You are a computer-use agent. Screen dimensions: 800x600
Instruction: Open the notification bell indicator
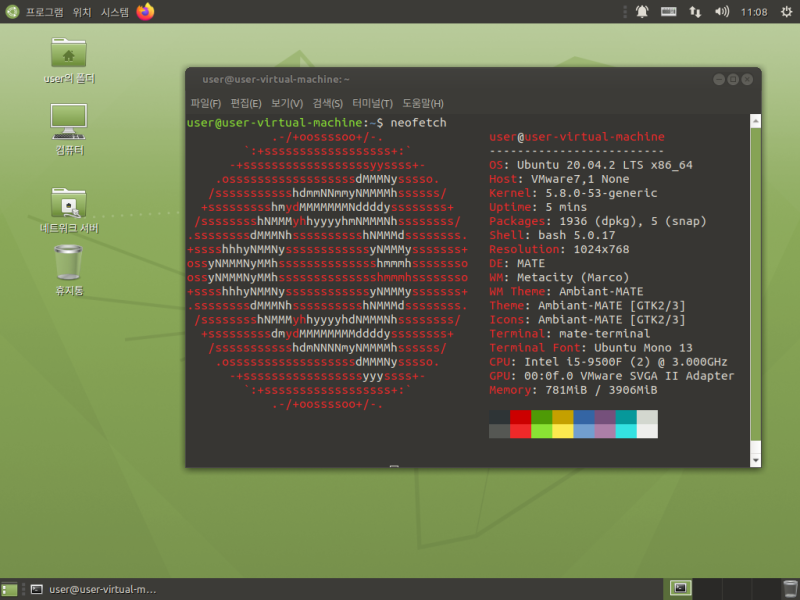(x=642, y=11)
